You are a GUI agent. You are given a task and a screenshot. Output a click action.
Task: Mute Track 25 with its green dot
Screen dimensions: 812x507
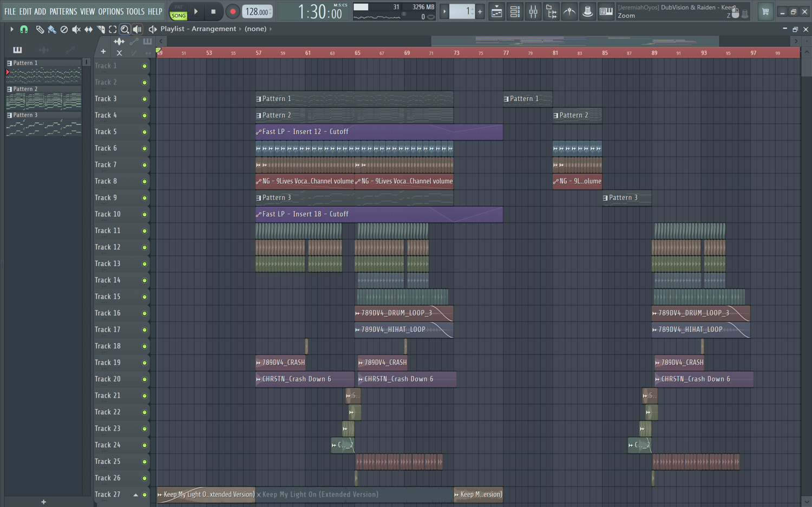point(145,462)
